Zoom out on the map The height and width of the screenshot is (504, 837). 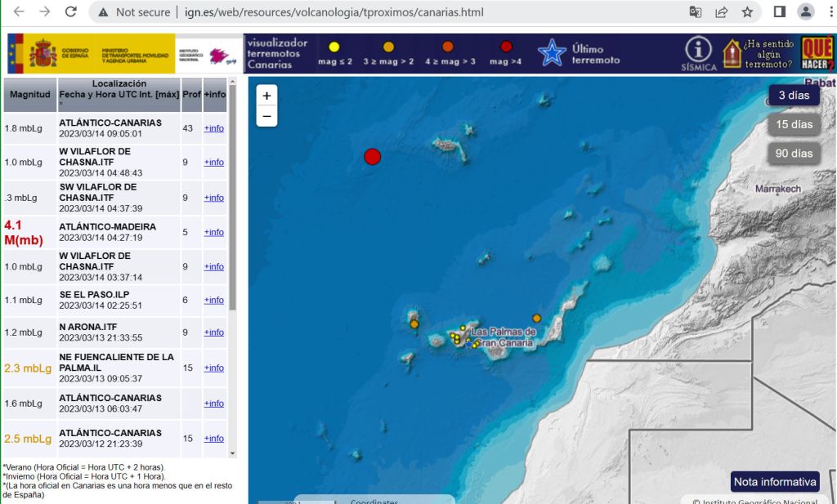[266, 117]
